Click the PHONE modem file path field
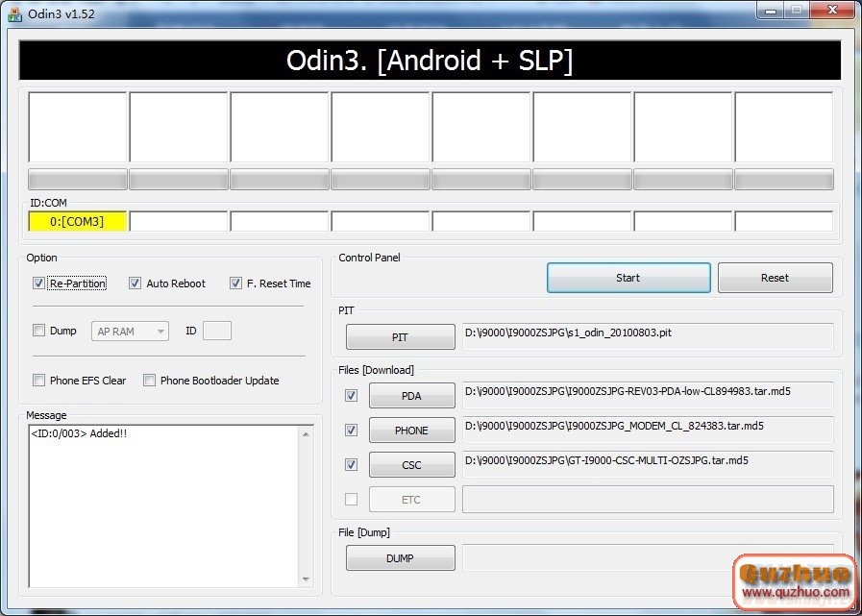 (x=648, y=430)
